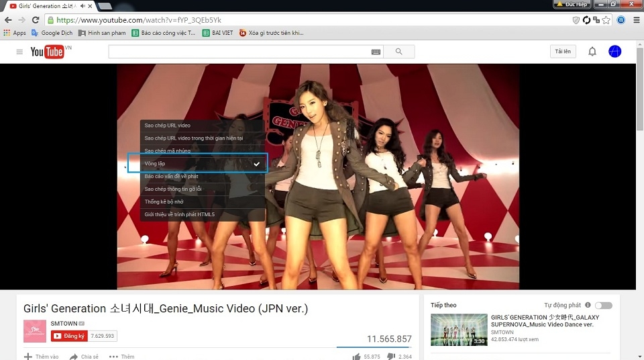Close the Girls' Generation tab
This screenshot has width=644, height=360.
coord(90,6)
